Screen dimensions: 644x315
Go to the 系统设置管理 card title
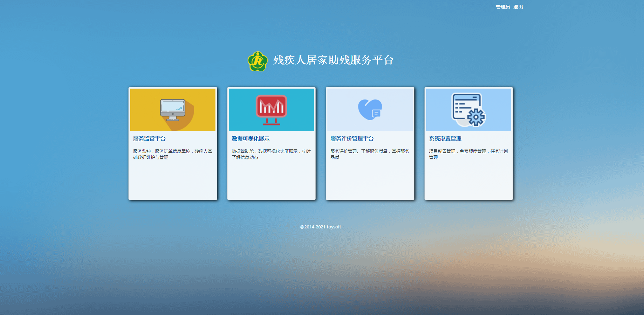pos(445,138)
